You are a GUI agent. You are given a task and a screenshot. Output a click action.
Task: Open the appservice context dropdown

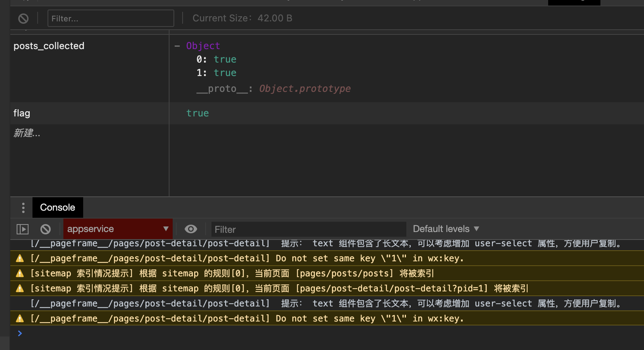pos(118,229)
